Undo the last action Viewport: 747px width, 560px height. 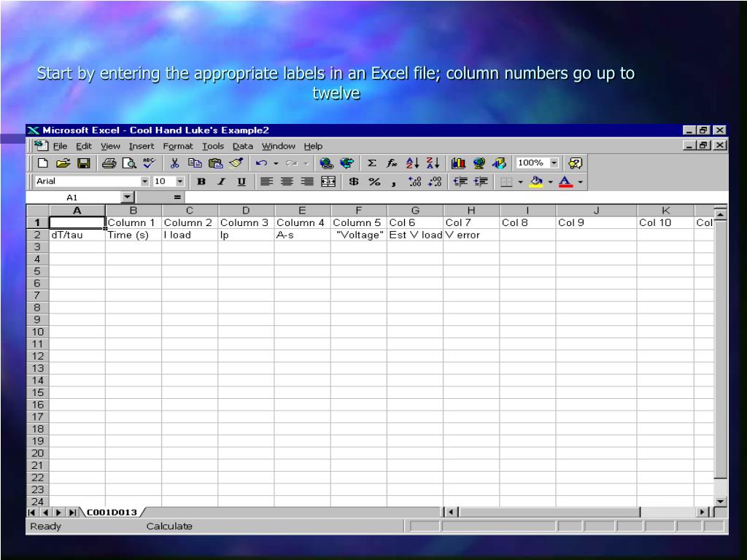point(261,163)
